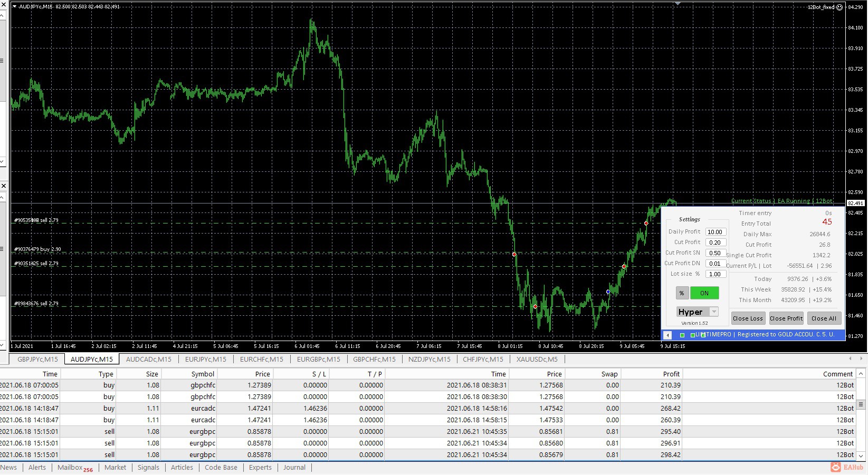Sort by the Type column header
This screenshot has height=475, width=868.
point(88,374)
